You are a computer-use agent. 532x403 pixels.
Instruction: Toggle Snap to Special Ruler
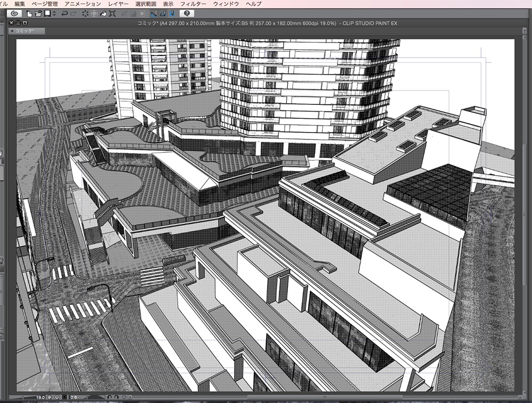[x=163, y=13]
